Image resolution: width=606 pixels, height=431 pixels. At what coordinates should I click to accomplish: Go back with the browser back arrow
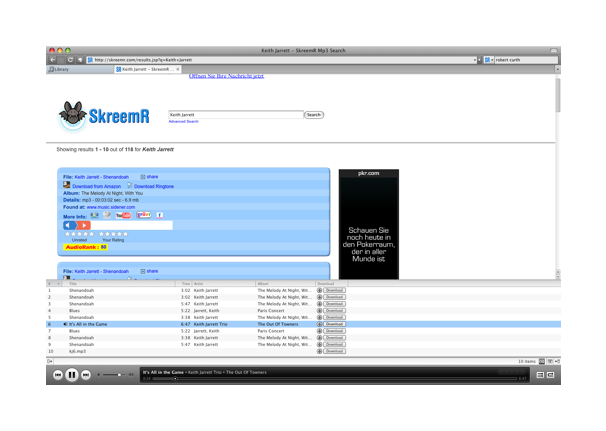coord(53,60)
